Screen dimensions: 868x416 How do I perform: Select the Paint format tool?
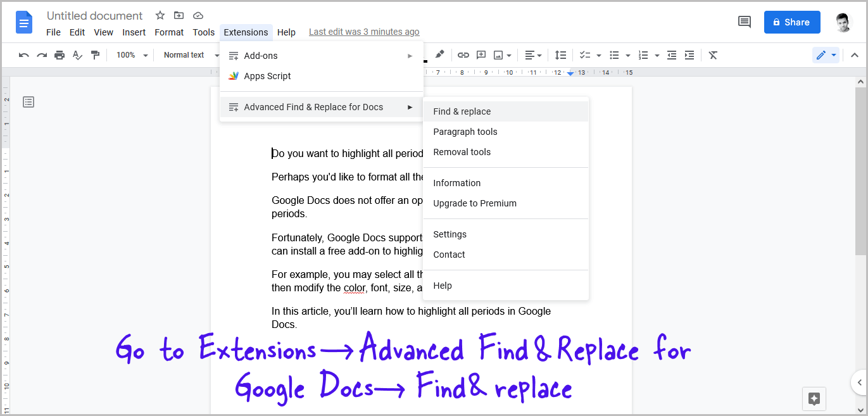(x=95, y=55)
